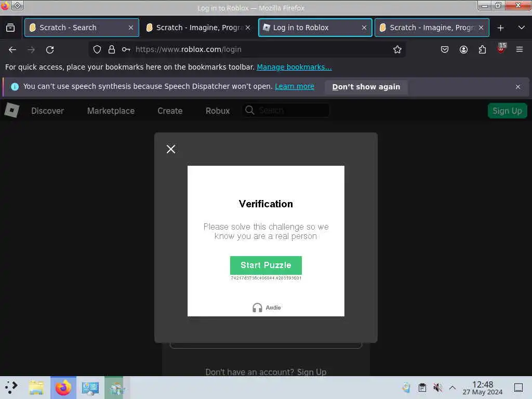Close the verification dialog with X
This screenshot has height=399, width=532.
[171, 149]
